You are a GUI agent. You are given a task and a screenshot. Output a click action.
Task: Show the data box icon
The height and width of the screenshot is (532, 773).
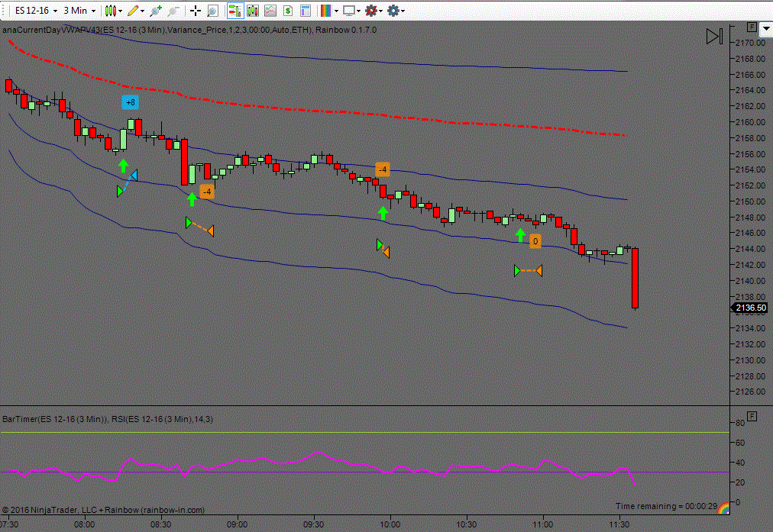tap(306, 11)
